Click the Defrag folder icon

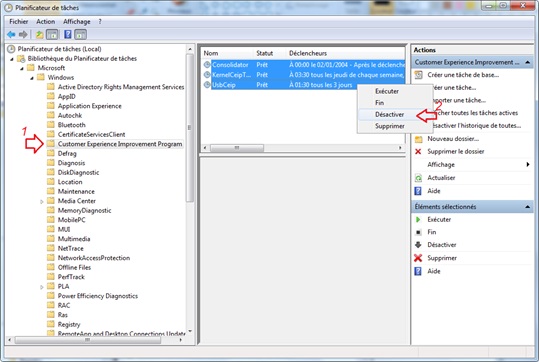51,153
